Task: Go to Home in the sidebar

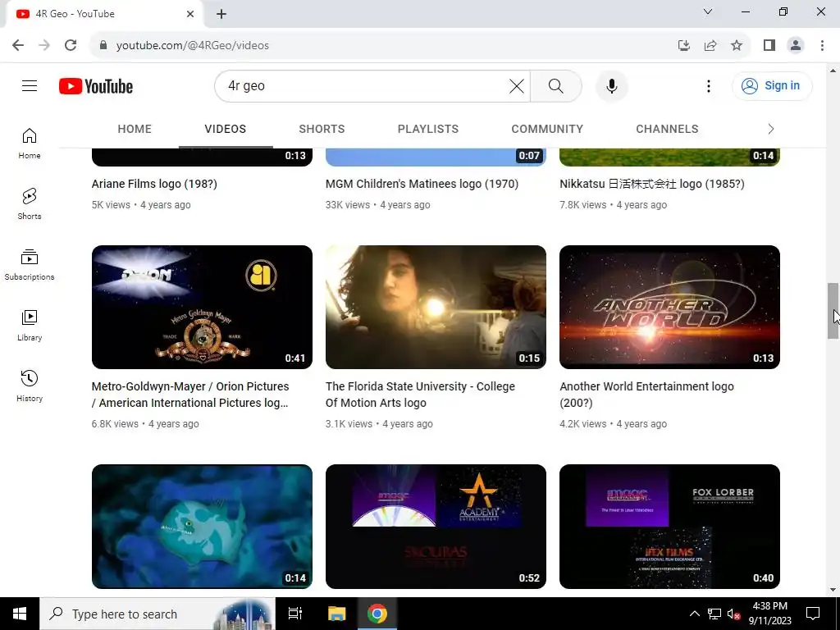Action: 30,144
